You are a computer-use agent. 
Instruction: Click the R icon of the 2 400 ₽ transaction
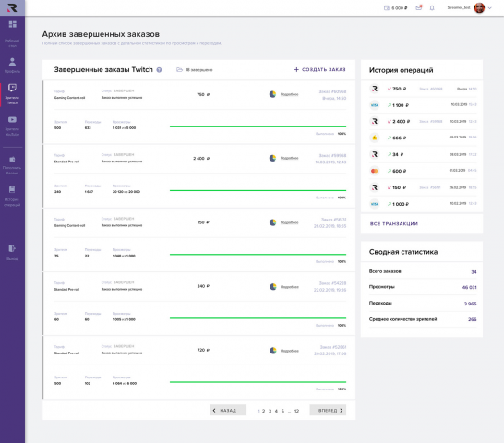tap(375, 121)
